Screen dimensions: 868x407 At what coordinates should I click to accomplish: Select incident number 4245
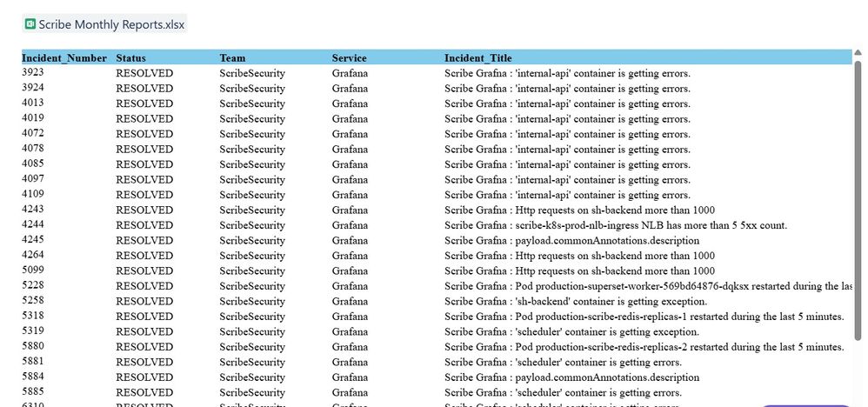[33, 239]
